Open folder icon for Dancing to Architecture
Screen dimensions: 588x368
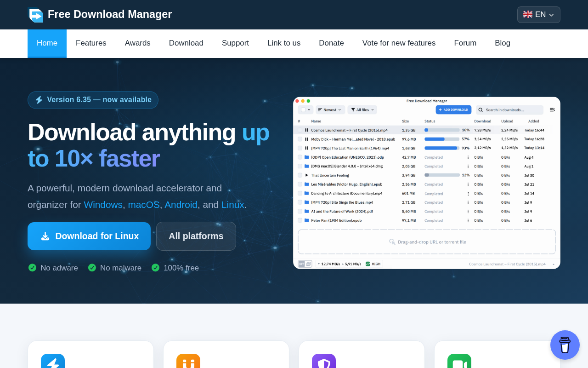pos(306,193)
